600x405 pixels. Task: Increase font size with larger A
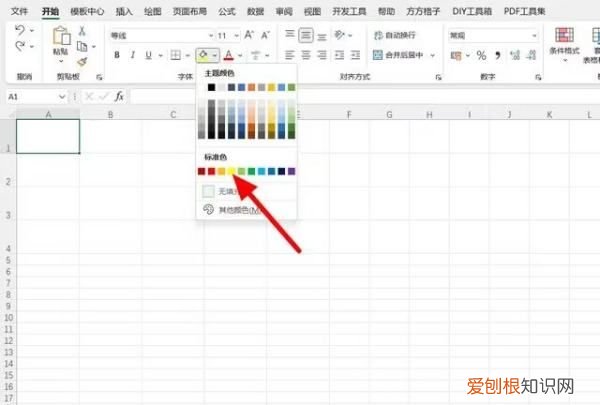click(x=249, y=35)
